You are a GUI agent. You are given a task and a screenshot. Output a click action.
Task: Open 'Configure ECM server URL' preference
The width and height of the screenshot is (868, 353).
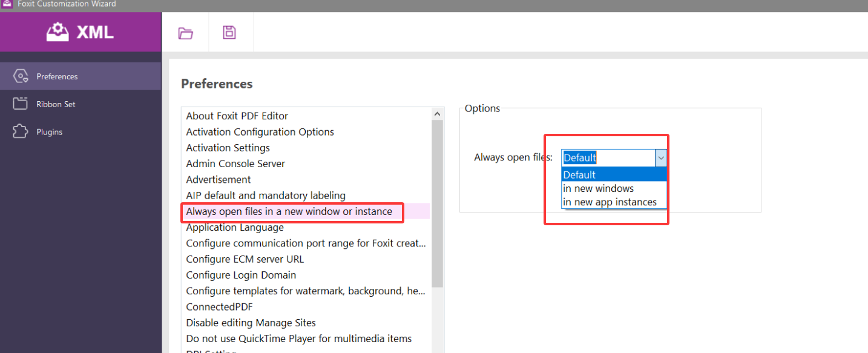coord(243,259)
